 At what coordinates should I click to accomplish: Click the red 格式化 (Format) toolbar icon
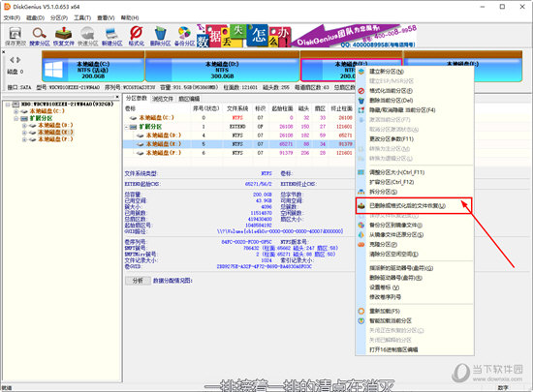tap(136, 37)
